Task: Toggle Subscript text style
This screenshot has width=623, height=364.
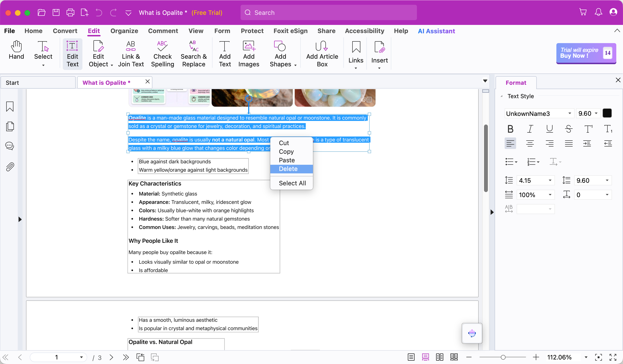Action: pos(608,129)
